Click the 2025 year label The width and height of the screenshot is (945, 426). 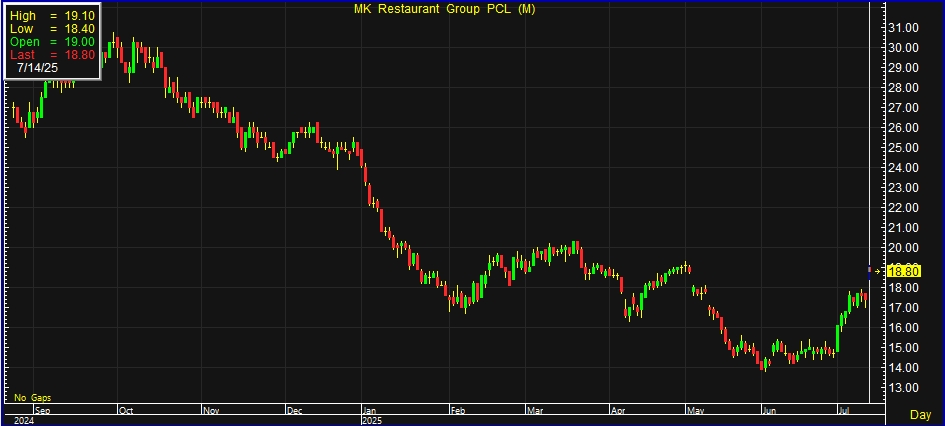point(372,420)
